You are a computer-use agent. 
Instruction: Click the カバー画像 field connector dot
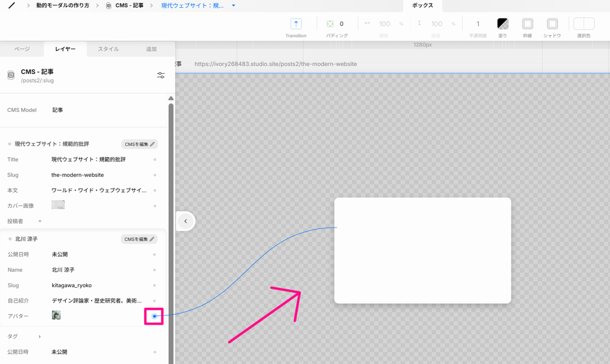155,206
